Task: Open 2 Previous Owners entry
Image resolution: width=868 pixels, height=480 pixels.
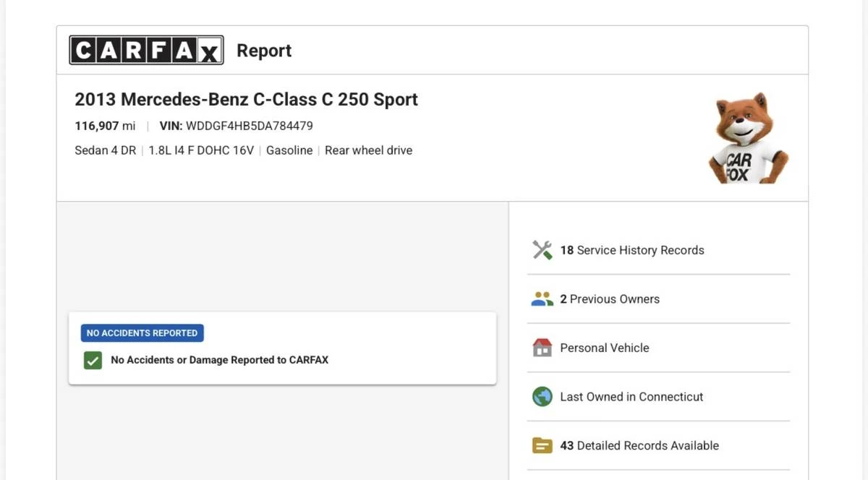Action: [658, 299]
